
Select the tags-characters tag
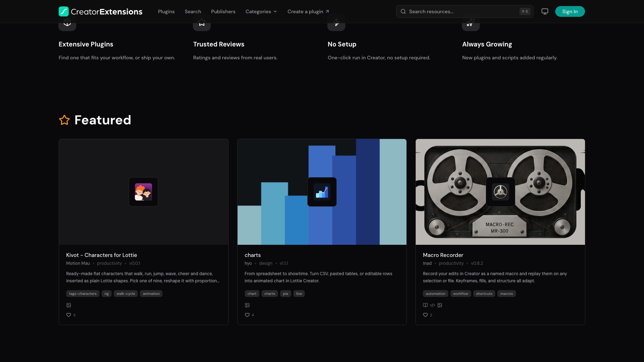[83, 294]
